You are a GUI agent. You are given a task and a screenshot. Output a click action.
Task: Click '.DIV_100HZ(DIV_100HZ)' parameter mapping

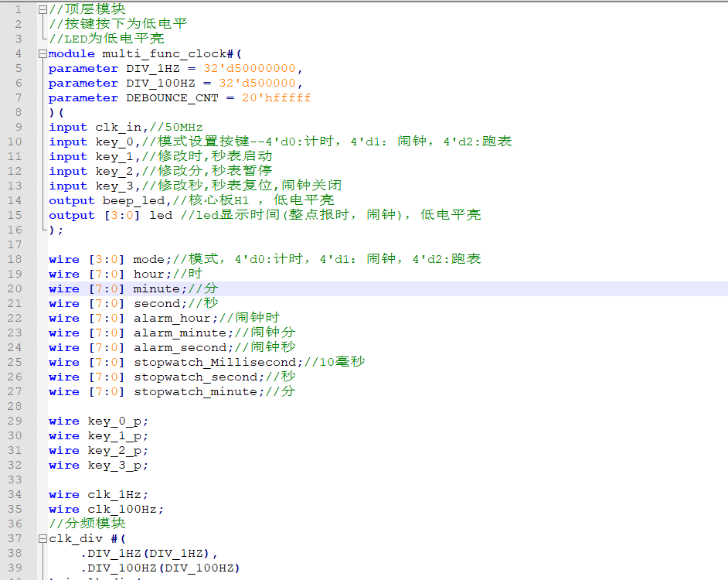coord(160,568)
